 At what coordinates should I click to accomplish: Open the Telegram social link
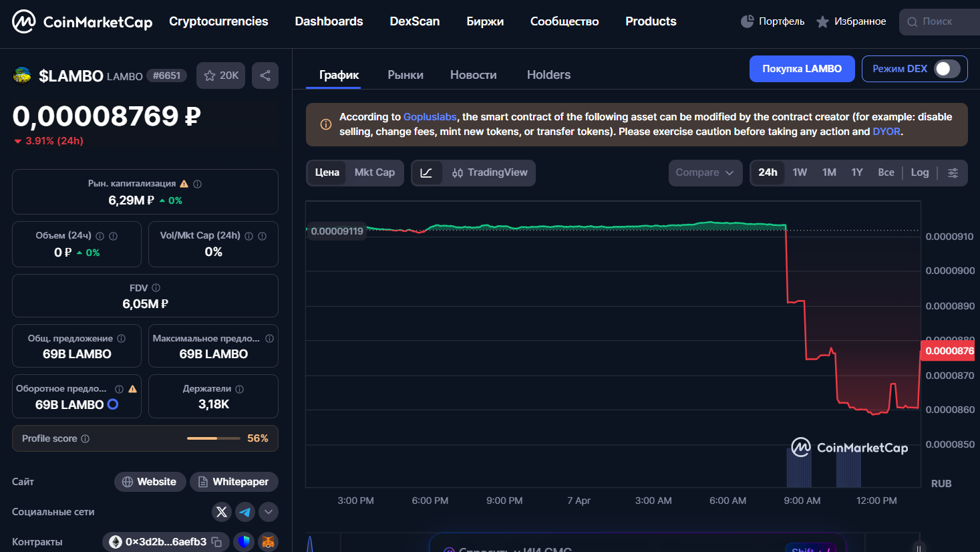(x=245, y=512)
